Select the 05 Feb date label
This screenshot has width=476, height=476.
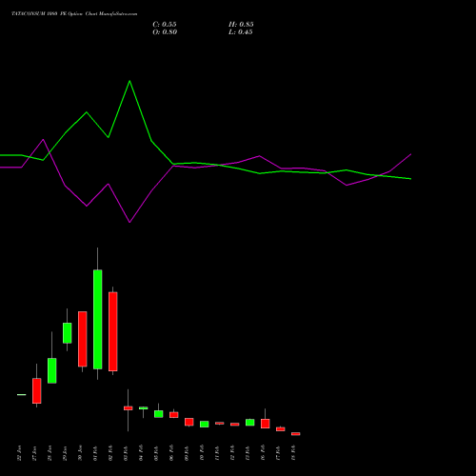156,453
